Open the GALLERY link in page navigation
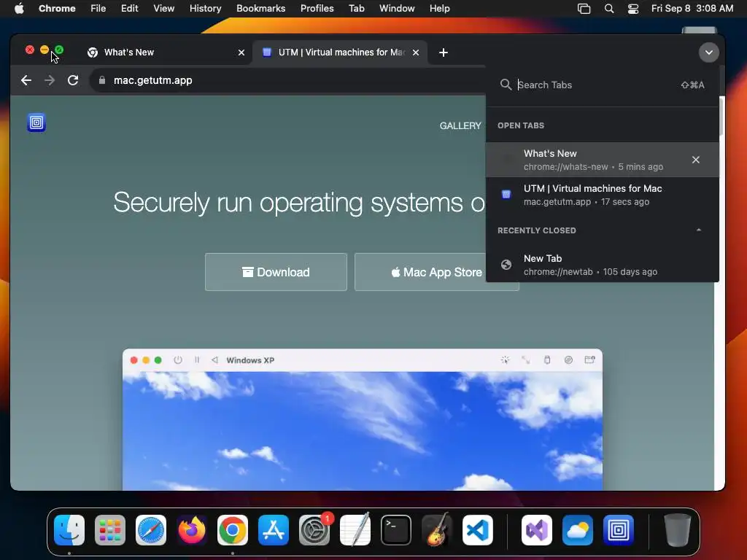This screenshot has height=560, width=747. tap(460, 125)
